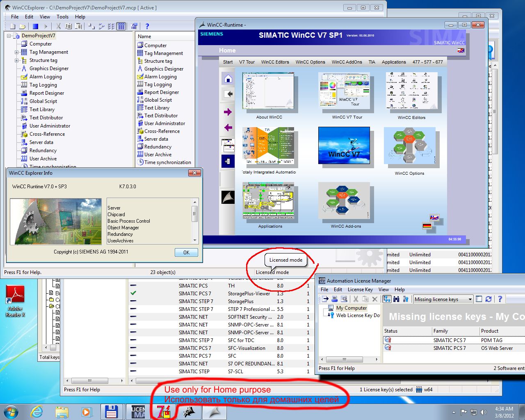
Task: Click About WinCC thumbnail in runtime
Action: tap(268, 91)
